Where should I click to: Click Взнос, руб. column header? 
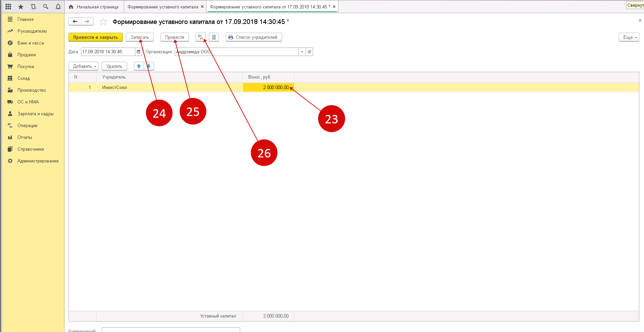(269, 77)
